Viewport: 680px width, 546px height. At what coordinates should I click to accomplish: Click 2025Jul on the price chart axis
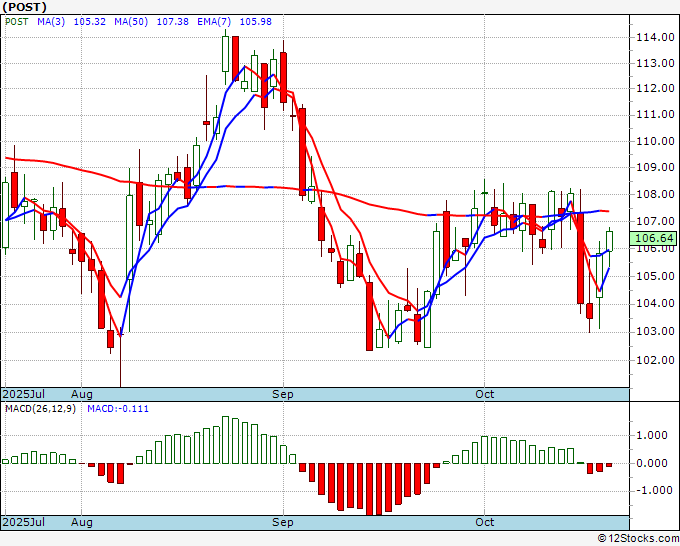pos(23,394)
